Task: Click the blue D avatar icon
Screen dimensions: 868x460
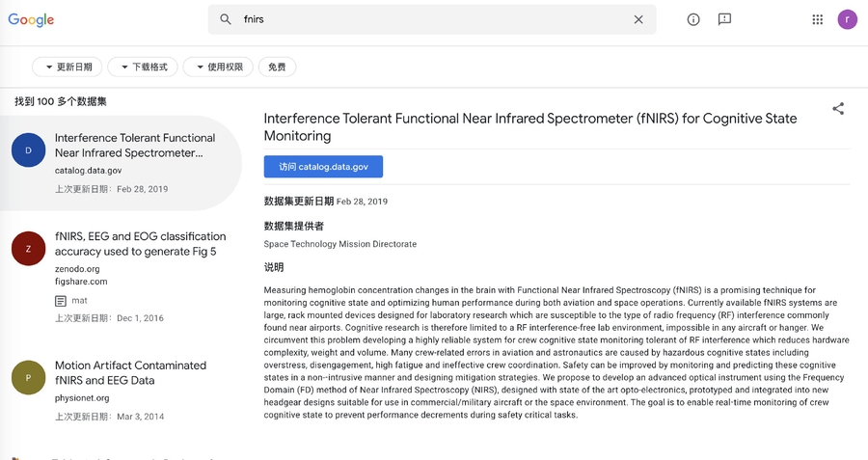Action: click(28, 150)
